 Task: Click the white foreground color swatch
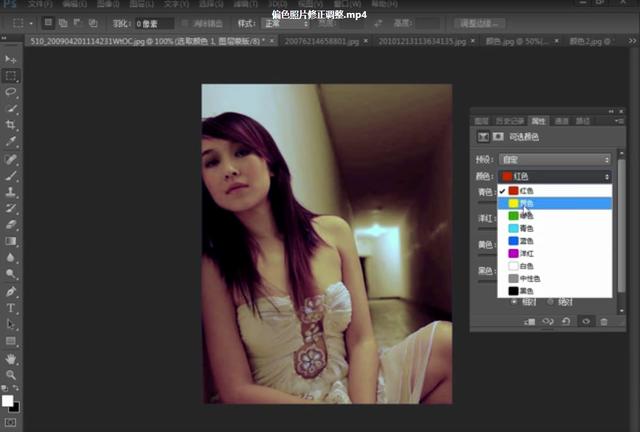click(8, 400)
